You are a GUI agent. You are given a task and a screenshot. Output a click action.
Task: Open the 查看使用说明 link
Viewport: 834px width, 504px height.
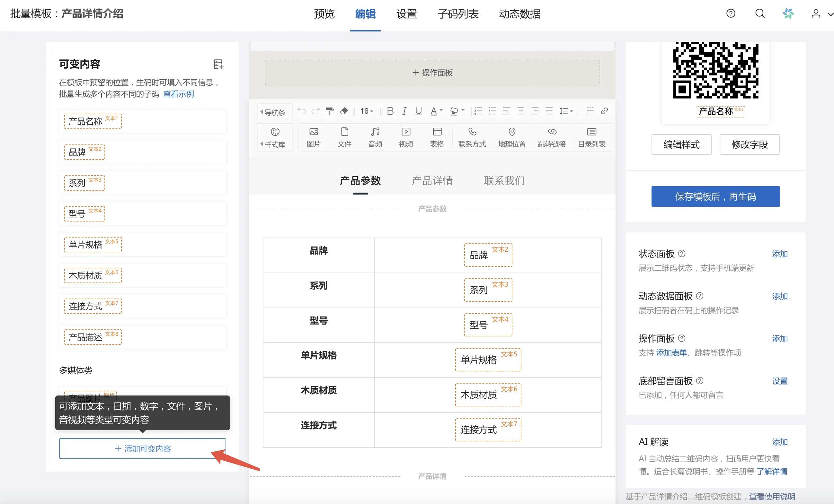point(772,497)
